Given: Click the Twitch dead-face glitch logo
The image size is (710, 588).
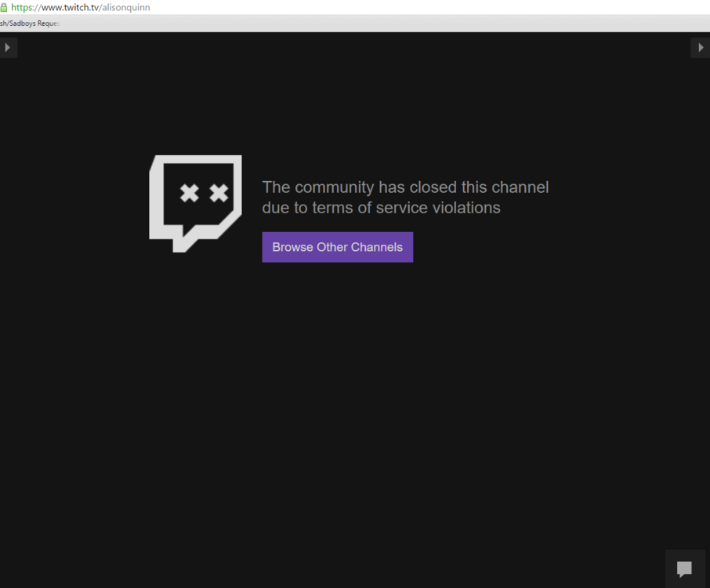Looking at the screenshot, I should click(195, 203).
